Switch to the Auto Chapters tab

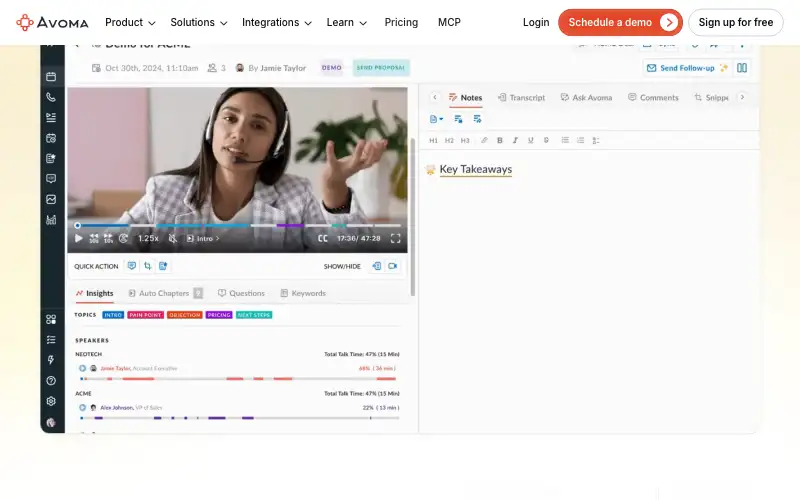pyautogui.click(x=165, y=293)
